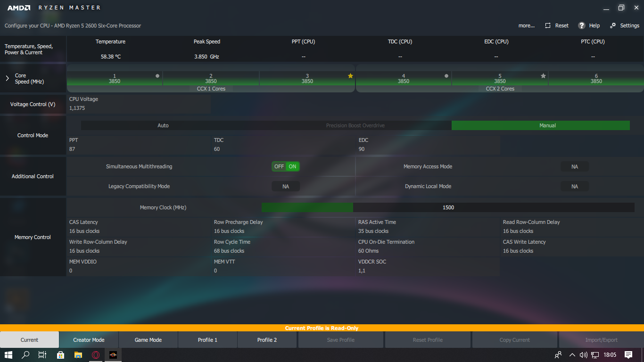Click the taskbar clock showing 18:05

point(610,355)
